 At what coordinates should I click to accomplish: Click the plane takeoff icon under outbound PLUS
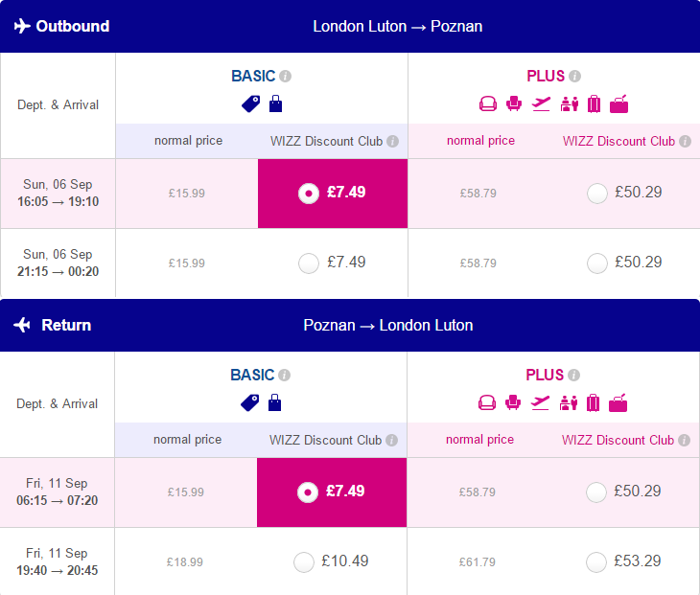pos(541,103)
